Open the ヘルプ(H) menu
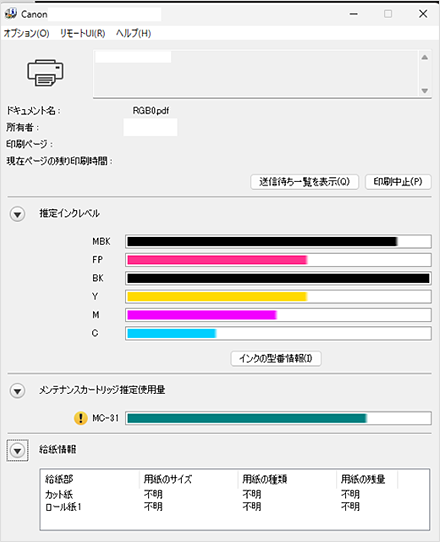Image resolution: width=440 pixels, height=542 pixels. tap(133, 34)
